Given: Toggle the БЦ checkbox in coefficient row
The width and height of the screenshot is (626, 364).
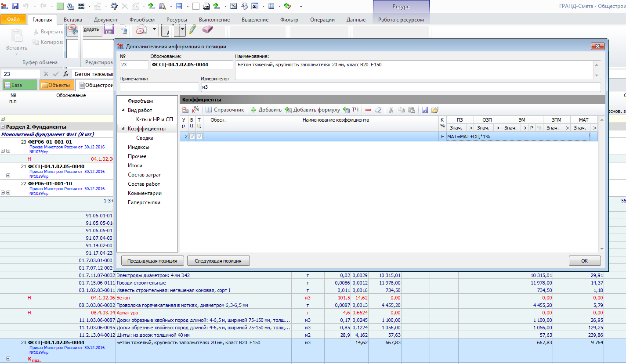Looking at the screenshot, I should point(192,137).
